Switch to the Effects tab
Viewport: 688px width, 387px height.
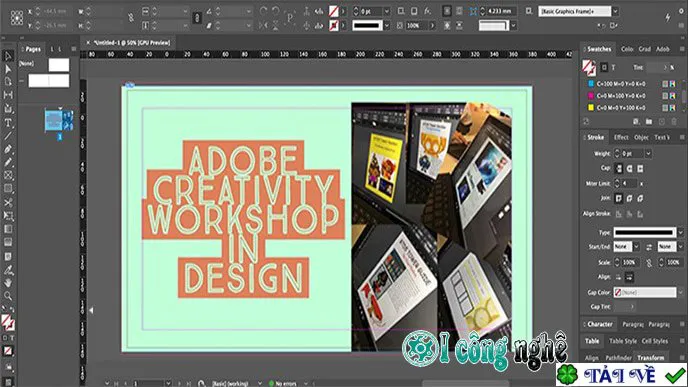point(621,137)
